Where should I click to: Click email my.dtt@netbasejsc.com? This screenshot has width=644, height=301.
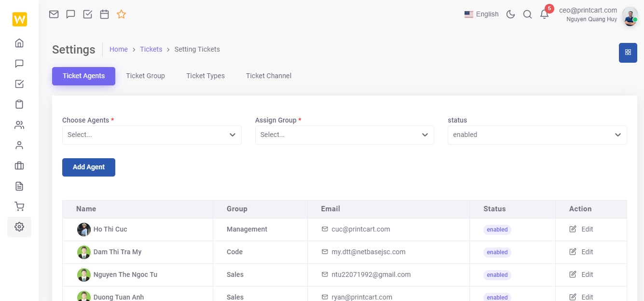point(369,252)
